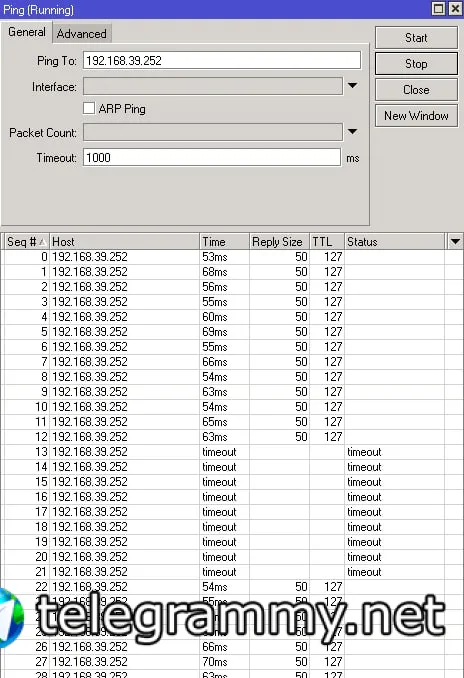This screenshot has height=678, width=464.
Task: Open a New Window
Action: (416, 115)
